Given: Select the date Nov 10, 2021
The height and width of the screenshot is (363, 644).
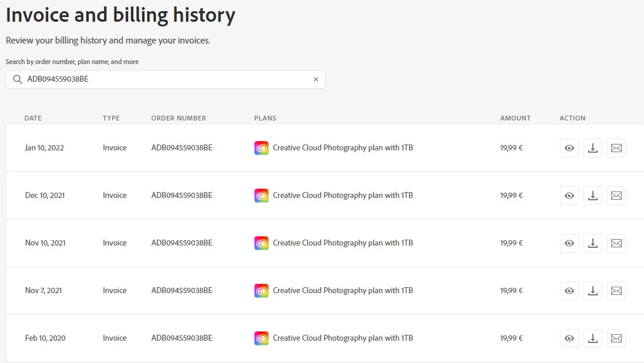Looking at the screenshot, I should [x=45, y=243].
